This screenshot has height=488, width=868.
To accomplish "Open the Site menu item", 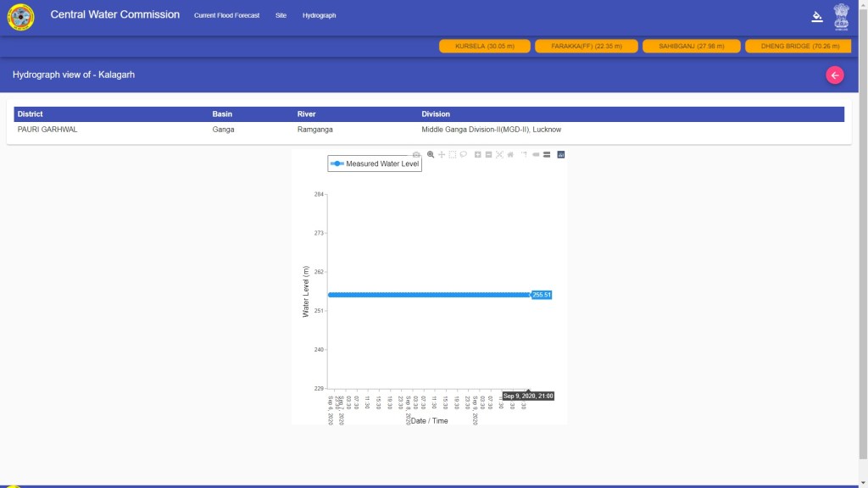I will (281, 16).
